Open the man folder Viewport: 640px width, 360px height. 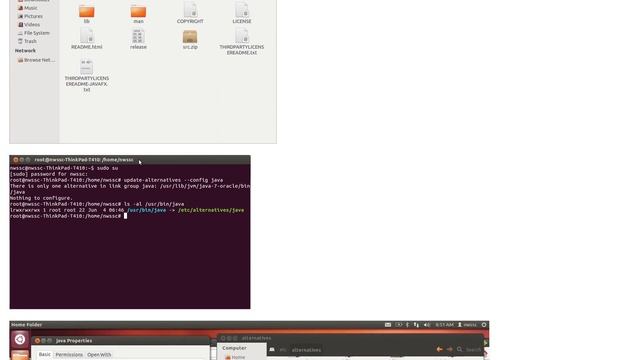[x=138, y=14]
